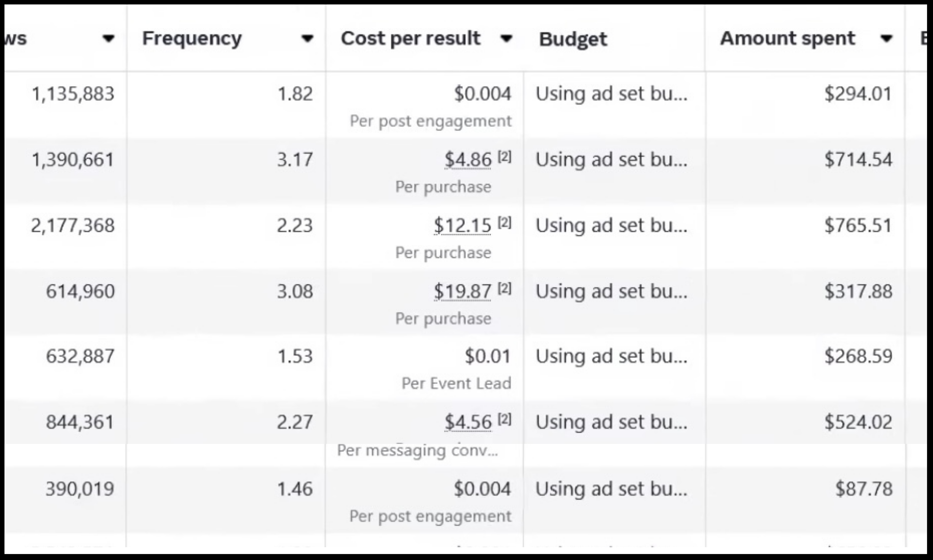Click the [2] footnote next to $4.86

click(505, 156)
